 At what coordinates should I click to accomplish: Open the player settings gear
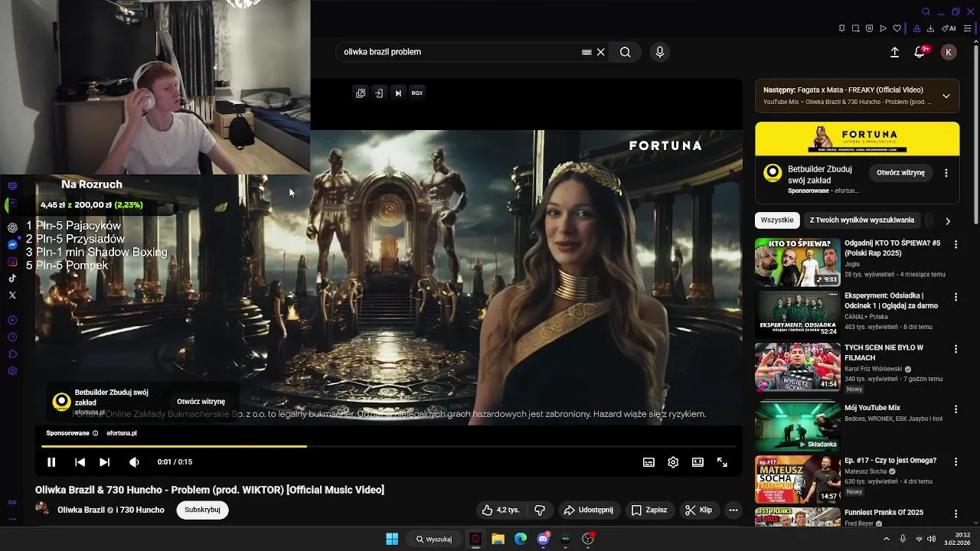pos(673,462)
